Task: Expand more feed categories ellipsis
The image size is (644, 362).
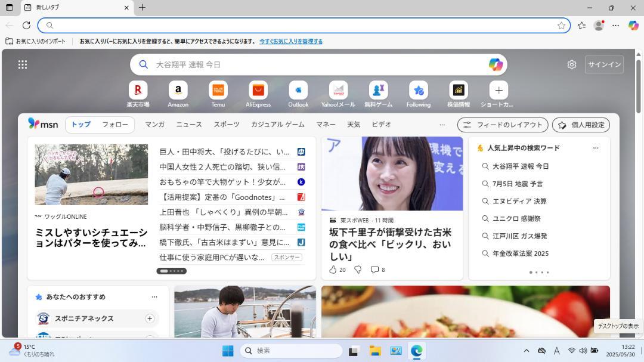Action: point(442,125)
